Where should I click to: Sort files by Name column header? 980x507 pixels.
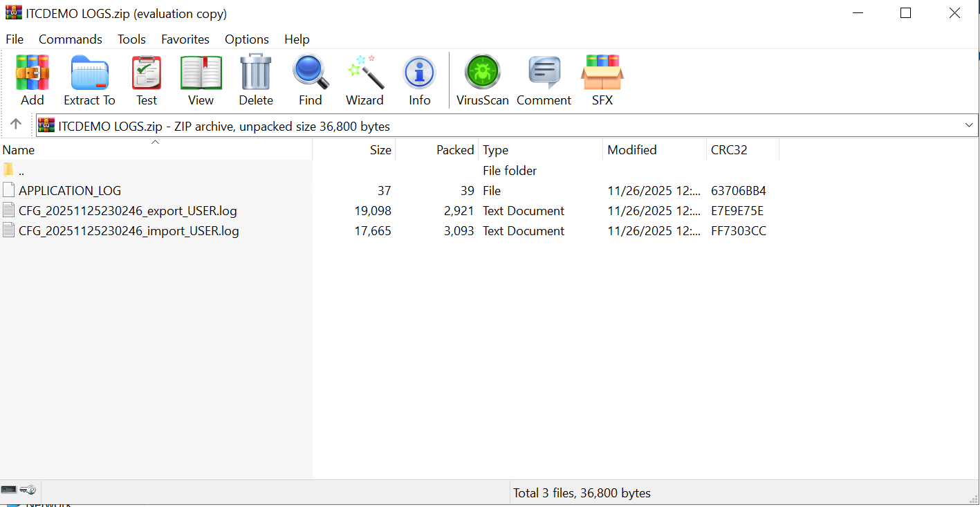(x=18, y=150)
